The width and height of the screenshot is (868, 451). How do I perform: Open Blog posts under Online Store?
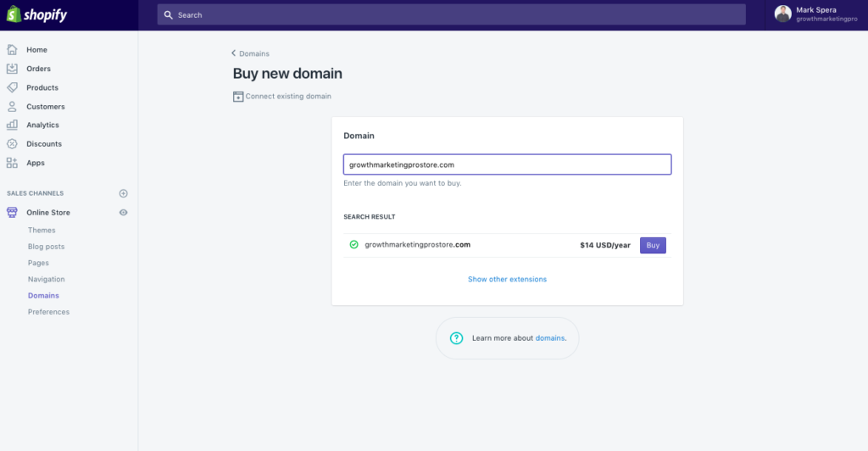pyautogui.click(x=46, y=246)
